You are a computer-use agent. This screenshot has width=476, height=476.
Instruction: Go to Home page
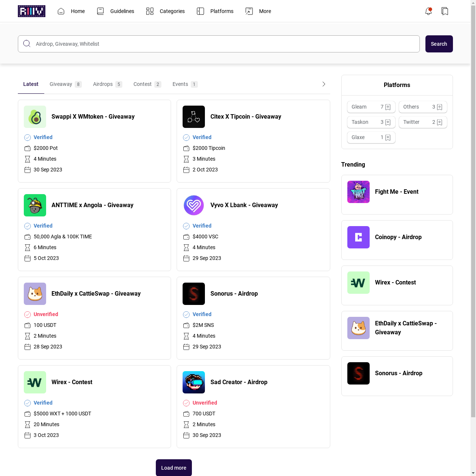(x=71, y=11)
